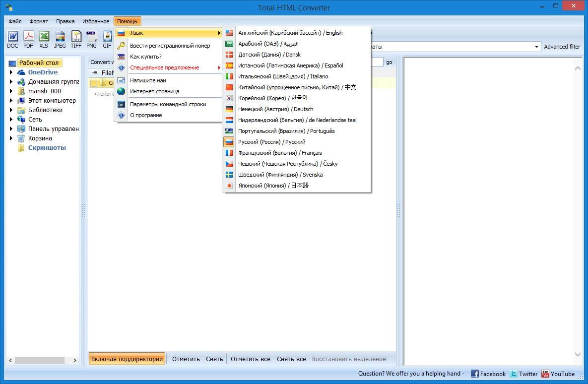Click Отметить button
This screenshot has width=588, height=384.
(x=186, y=359)
